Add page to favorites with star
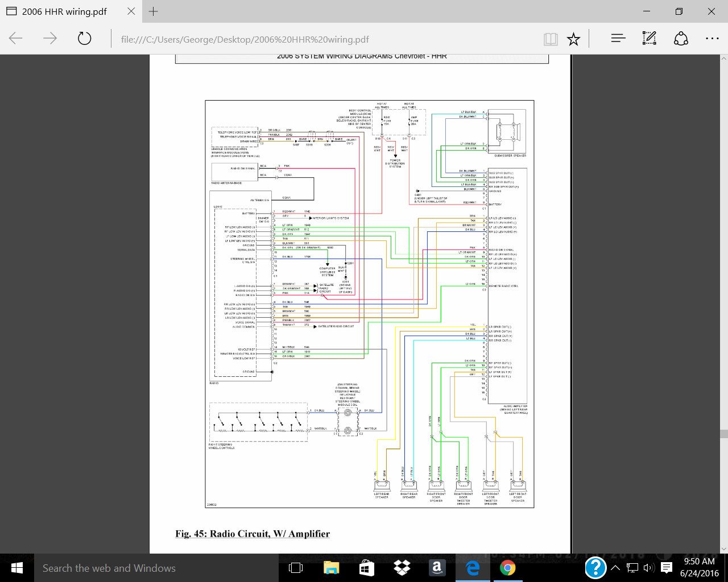Image resolution: width=728 pixels, height=582 pixels. coord(573,39)
